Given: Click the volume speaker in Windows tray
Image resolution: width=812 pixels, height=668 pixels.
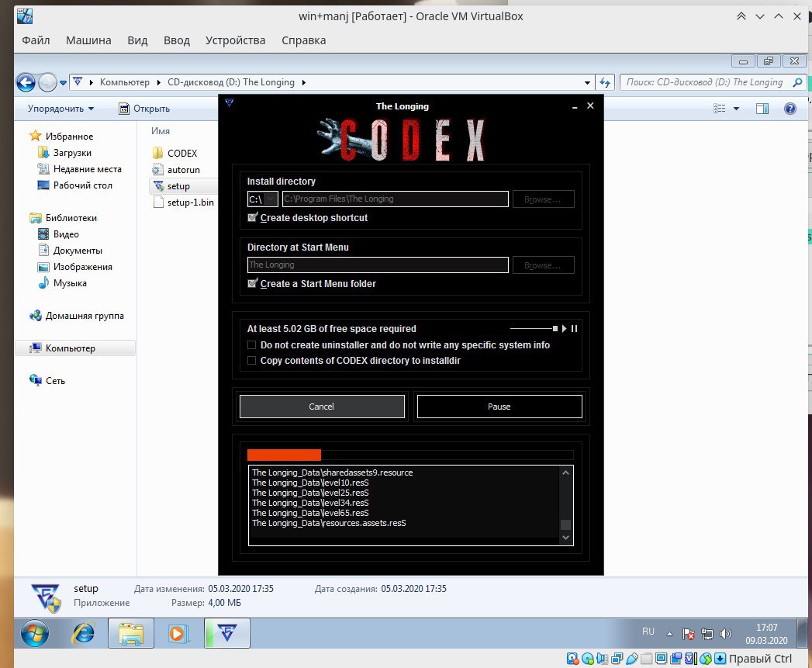Looking at the screenshot, I should click(725, 633).
